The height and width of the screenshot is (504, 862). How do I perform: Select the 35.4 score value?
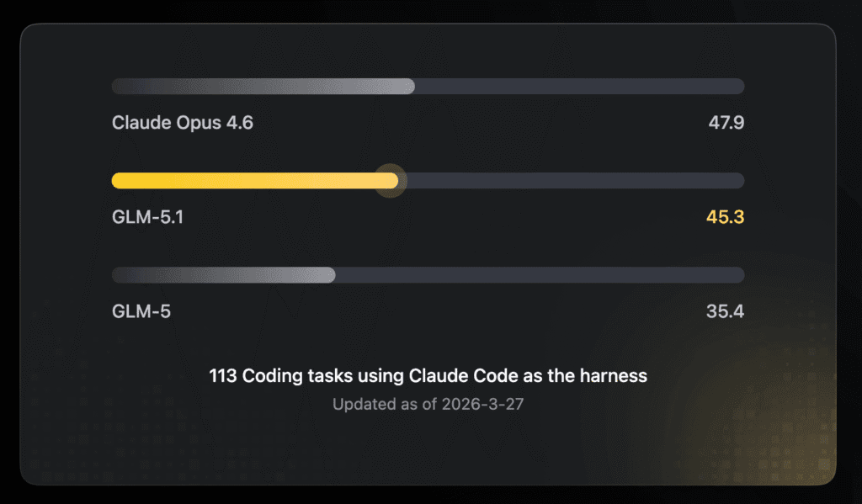[725, 311]
